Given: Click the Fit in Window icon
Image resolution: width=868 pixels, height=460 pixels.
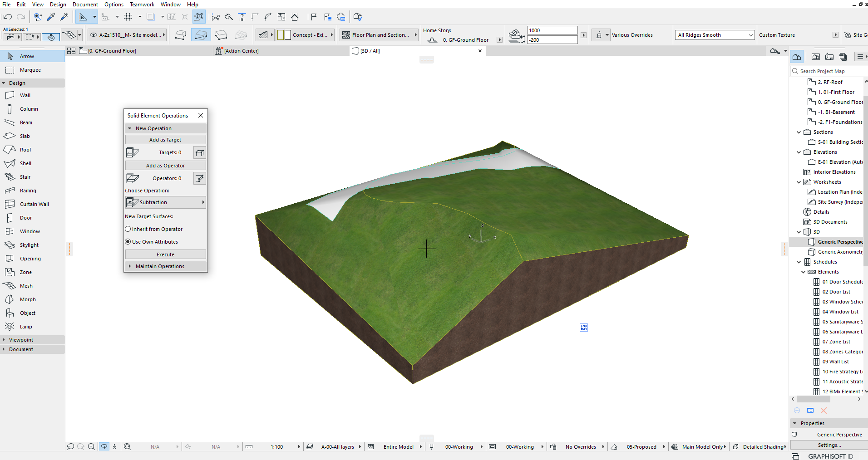Looking at the screenshot, I should (x=127, y=446).
